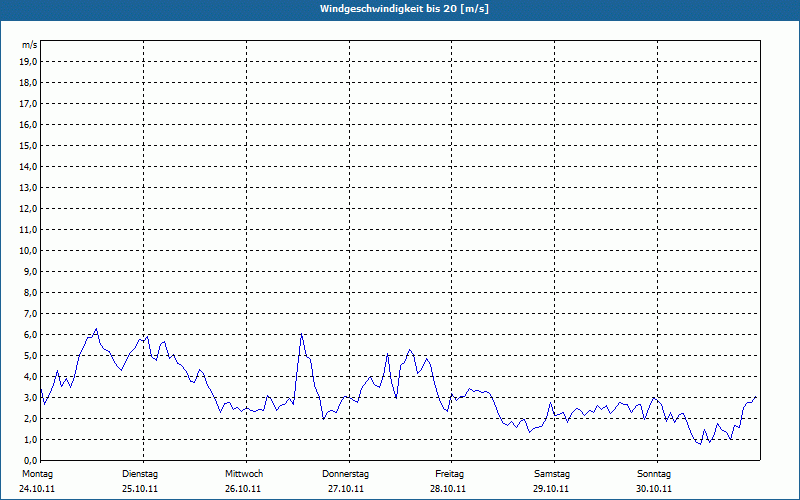
Task: Click the 'm/s' unit label
Action: (29, 45)
